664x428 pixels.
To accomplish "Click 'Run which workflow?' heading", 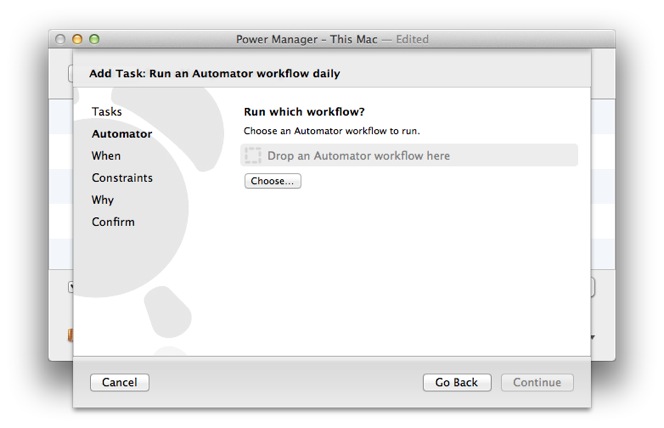I will coord(304,112).
